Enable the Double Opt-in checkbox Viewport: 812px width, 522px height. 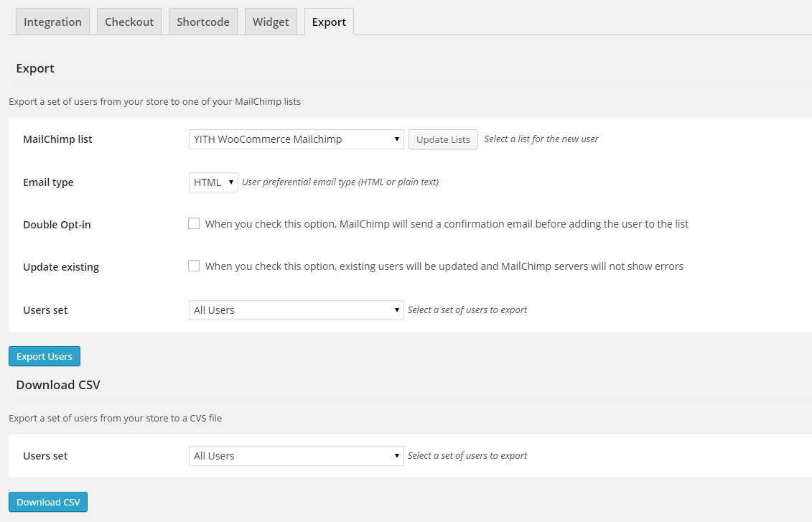click(194, 223)
